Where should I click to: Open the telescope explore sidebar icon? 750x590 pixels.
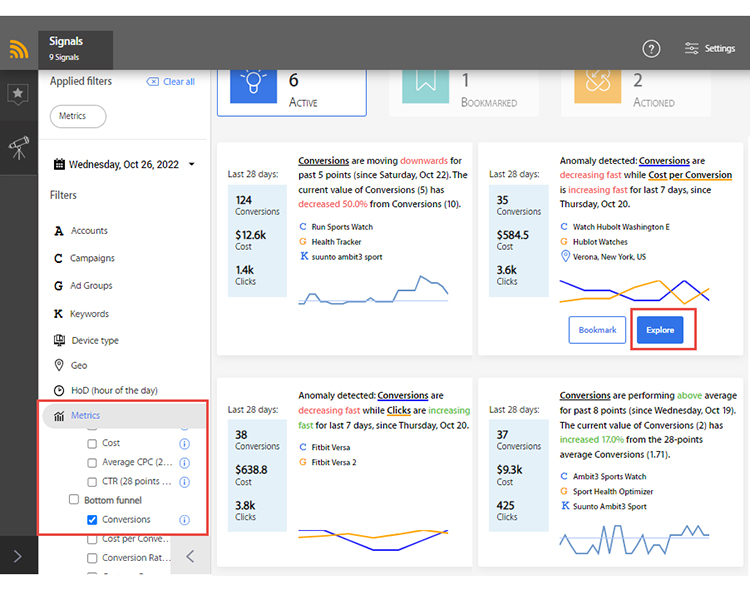pos(19,148)
